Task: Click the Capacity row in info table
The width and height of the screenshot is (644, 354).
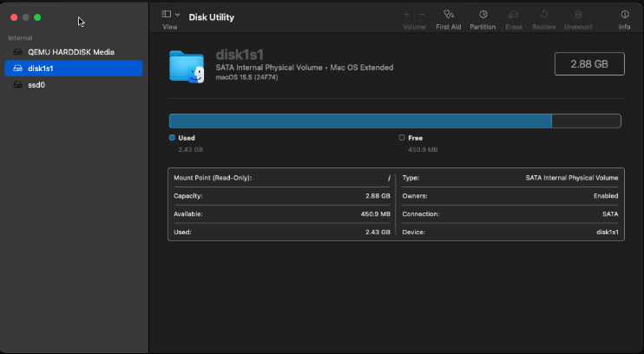Action: pos(282,196)
